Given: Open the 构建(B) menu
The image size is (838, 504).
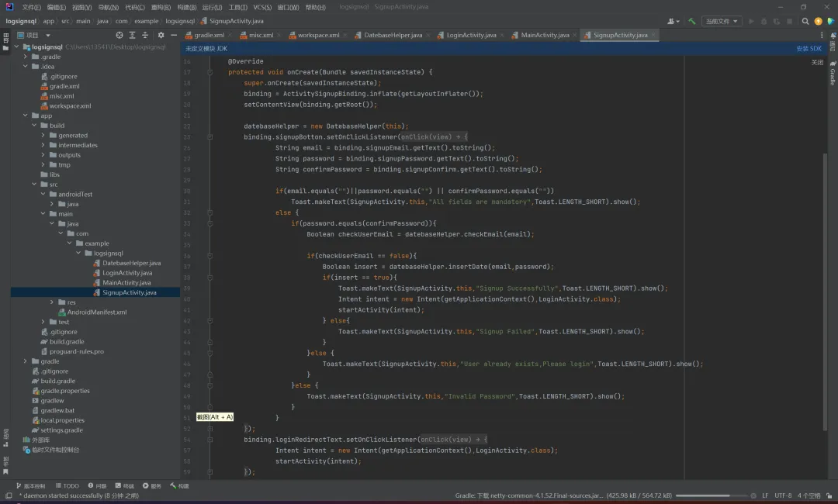Looking at the screenshot, I should click(185, 7).
